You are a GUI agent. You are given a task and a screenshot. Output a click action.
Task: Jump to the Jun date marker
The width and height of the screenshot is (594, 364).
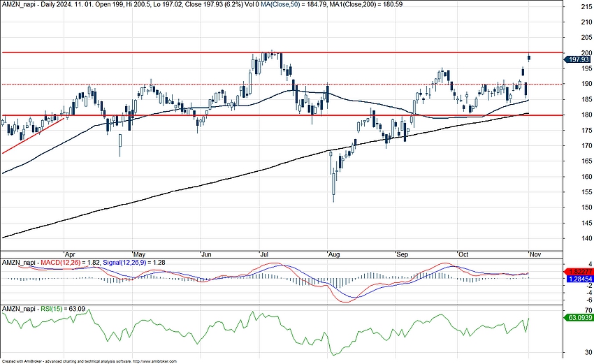click(x=206, y=254)
